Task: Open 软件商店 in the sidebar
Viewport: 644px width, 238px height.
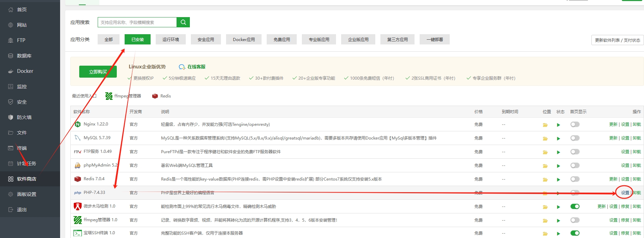Action: pos(26,179)
